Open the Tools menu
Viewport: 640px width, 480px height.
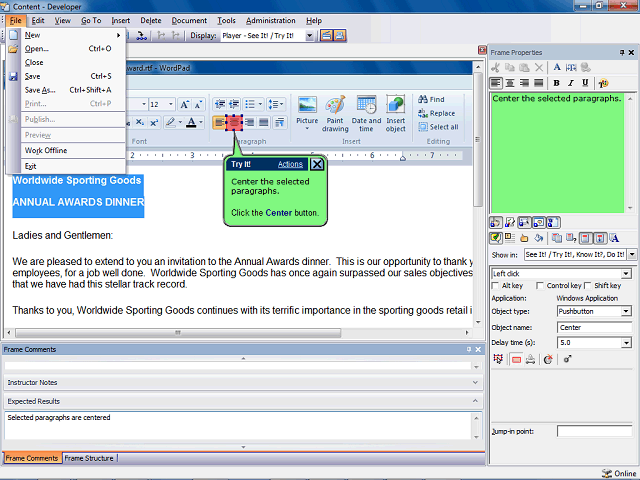click(x=226, y=20)
